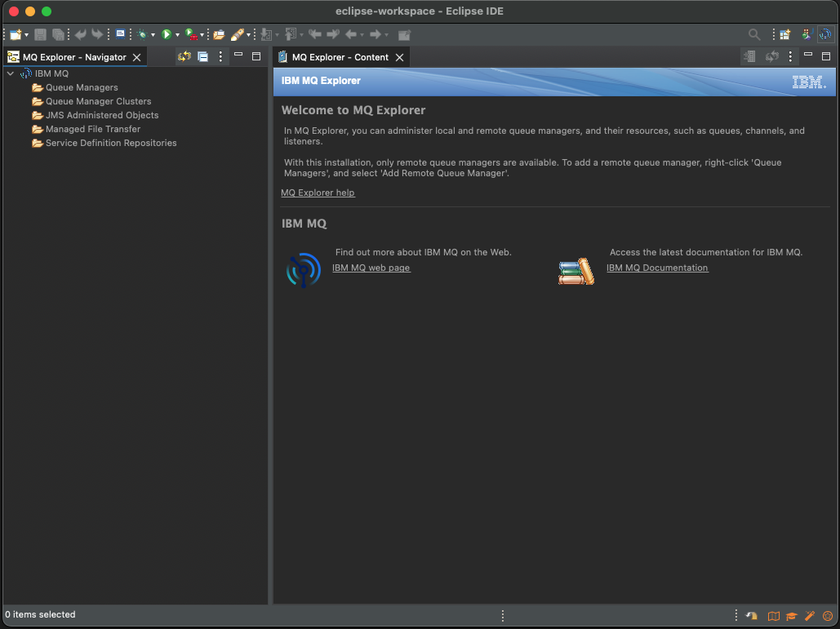
Task: Click the Content view add columns icon
Action: [750, 56]
